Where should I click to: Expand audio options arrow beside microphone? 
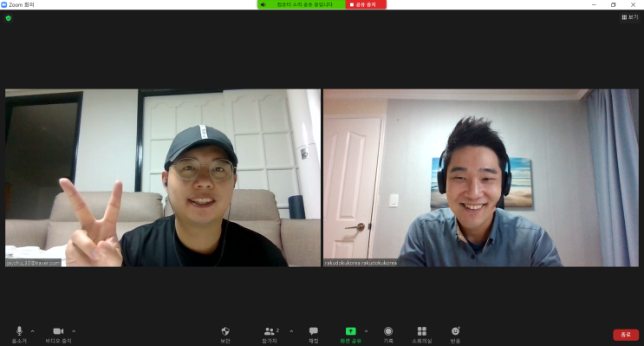tap(32, 331)
